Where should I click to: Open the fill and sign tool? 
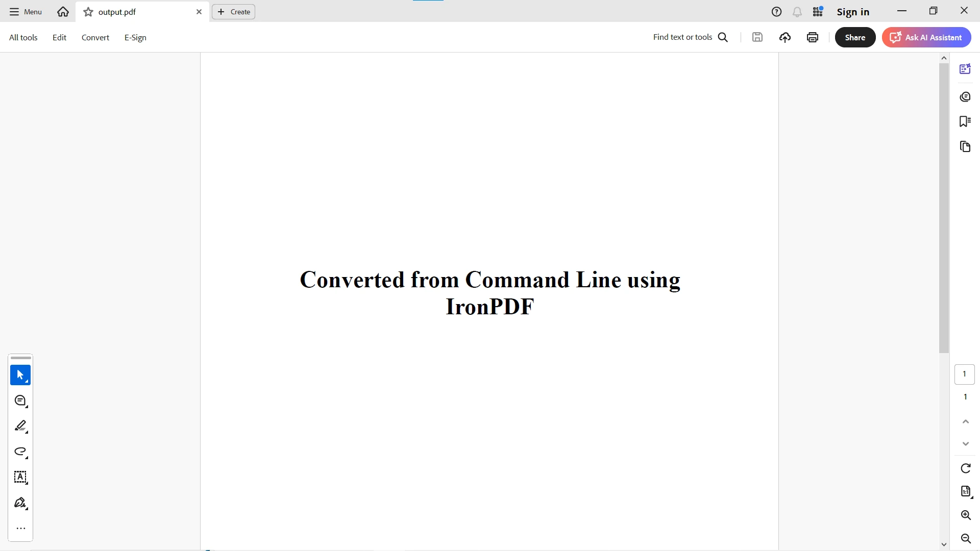click(20, 503)
